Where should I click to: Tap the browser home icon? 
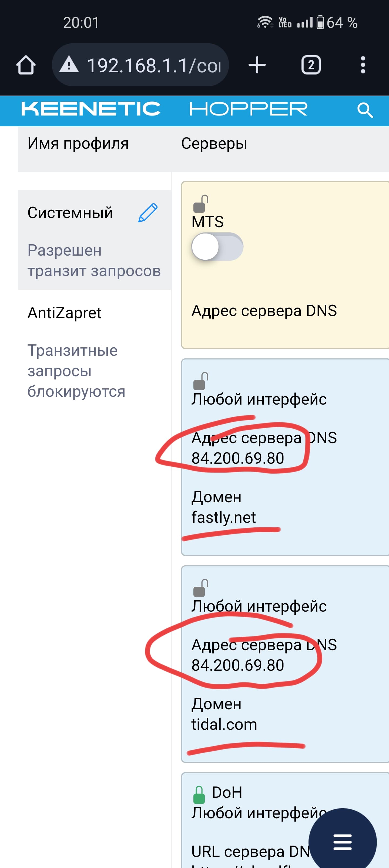point(26,65)
